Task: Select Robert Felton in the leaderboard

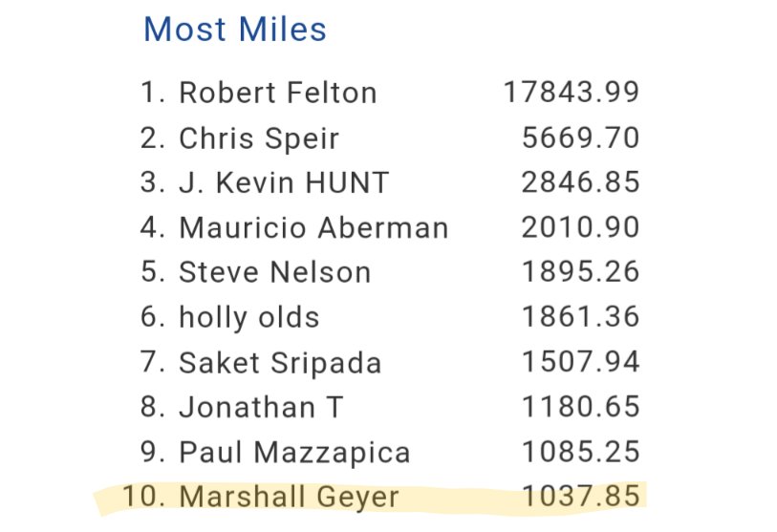Action: click(x=277, y=93)
